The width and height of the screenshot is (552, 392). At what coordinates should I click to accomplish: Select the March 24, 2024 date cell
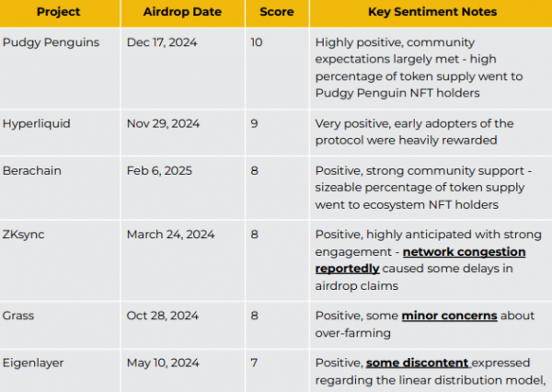(183, 260)
